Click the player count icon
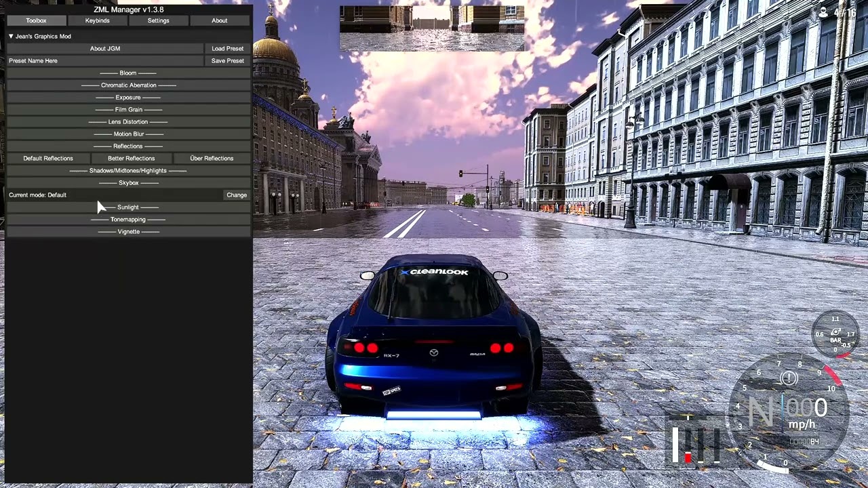868x488 pixels. 823,12
